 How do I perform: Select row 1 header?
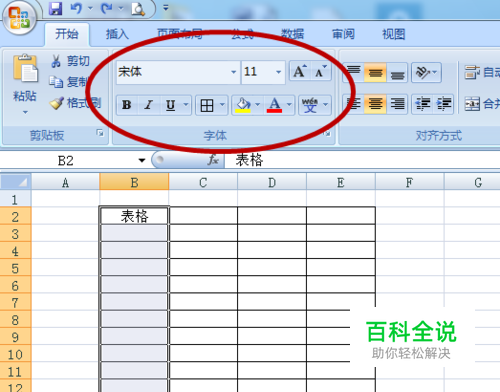tap(15, 199)
